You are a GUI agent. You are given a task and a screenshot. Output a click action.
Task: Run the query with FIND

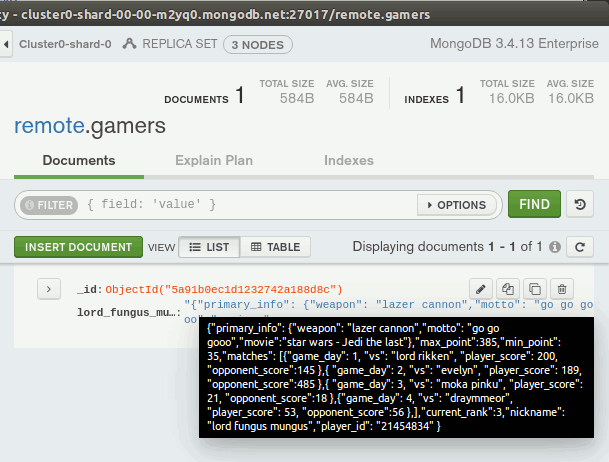click(x=534, y=204)
